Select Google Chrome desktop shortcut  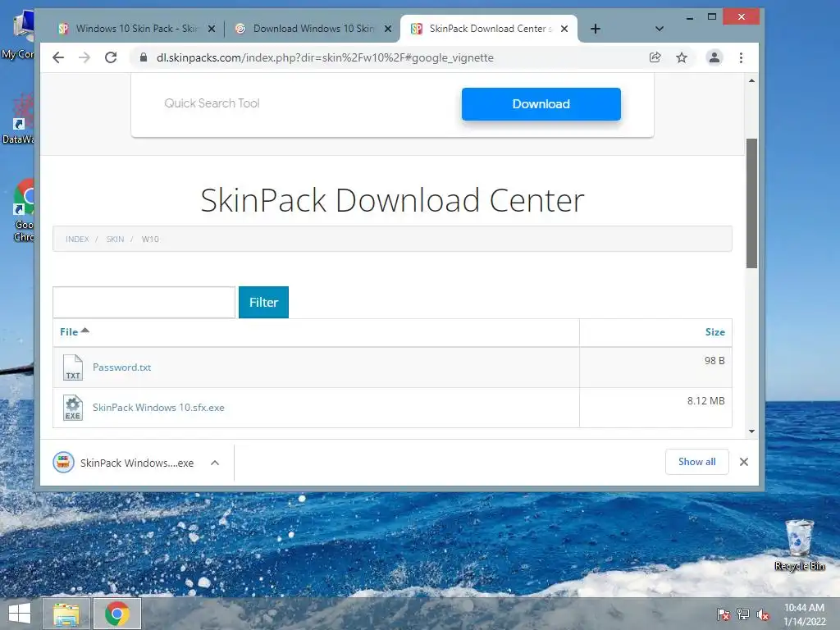pos(24,210)
